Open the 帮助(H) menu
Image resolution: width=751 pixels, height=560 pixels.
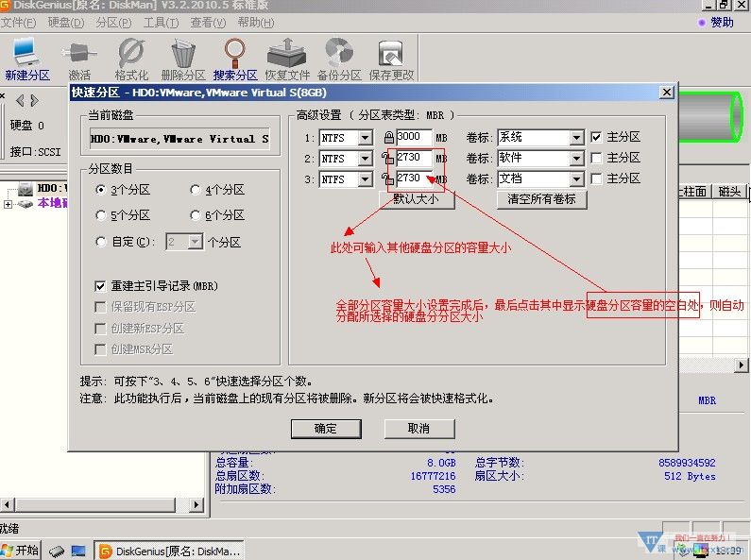pos(256,23)
